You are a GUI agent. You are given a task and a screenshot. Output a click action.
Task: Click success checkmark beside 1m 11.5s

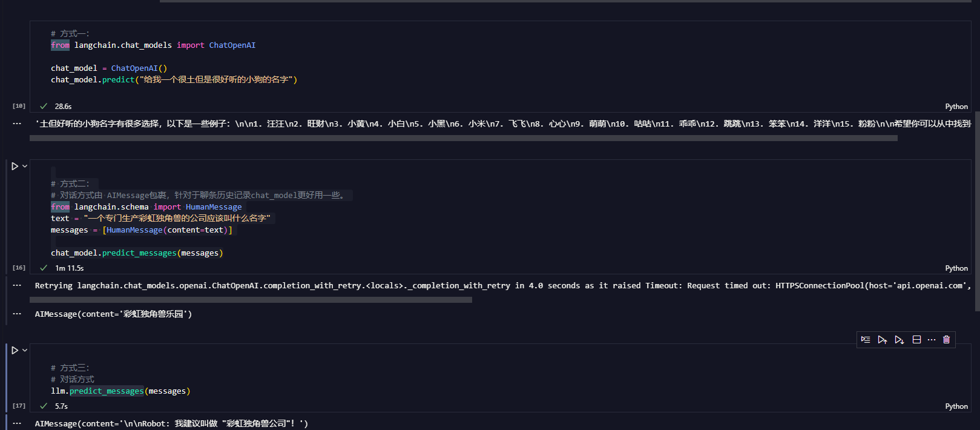pyautogui.click(x=44, y=268)
